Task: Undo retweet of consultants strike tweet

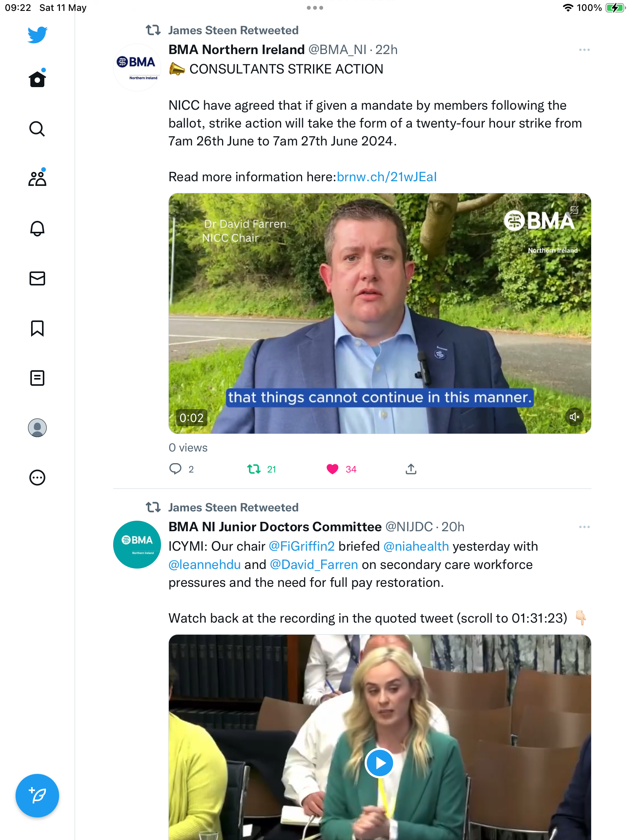Action: [x=254, y=469]
